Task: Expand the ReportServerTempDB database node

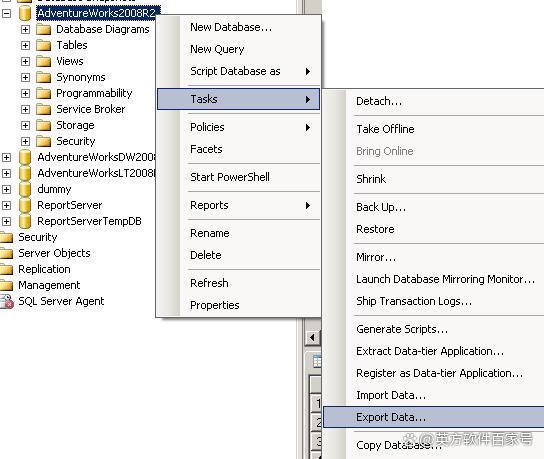Action: tap(7, 221)
